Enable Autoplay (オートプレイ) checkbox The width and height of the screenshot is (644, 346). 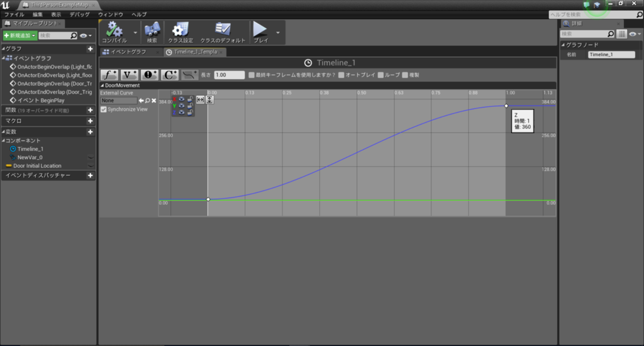(341, 75)
